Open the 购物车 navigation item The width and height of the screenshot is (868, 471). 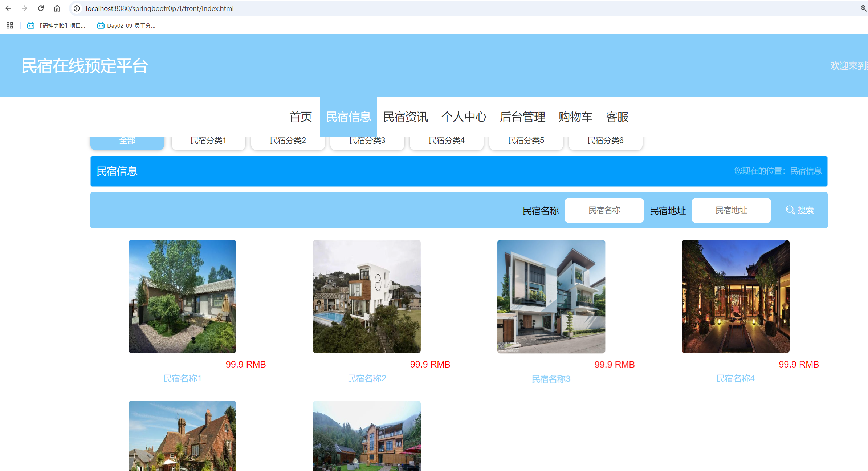(x=575, y=117)
